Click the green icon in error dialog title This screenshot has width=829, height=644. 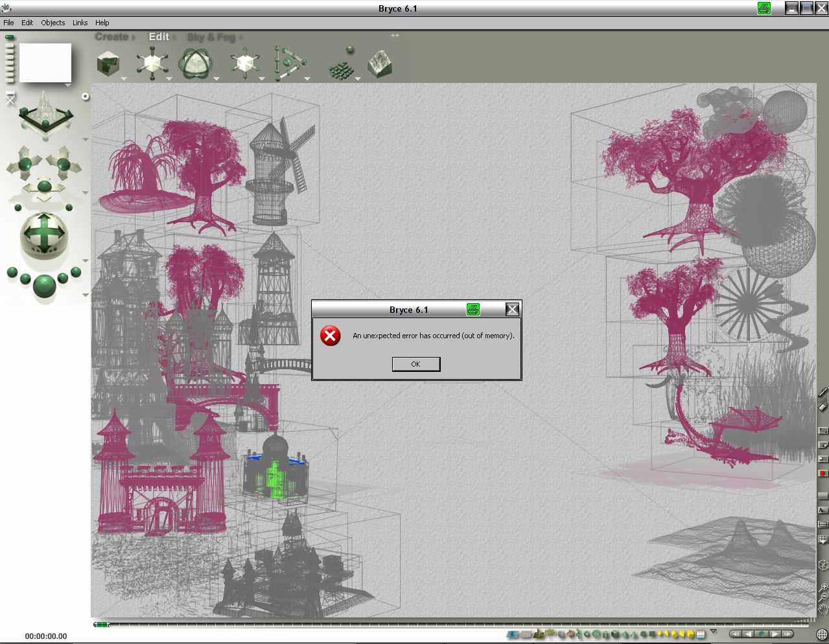tap(473, 310)
